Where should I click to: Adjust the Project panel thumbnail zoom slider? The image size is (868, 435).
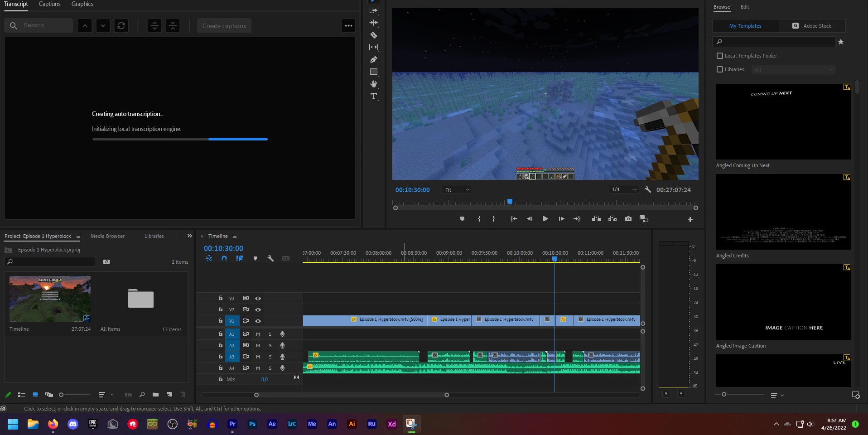pos(61,395)
